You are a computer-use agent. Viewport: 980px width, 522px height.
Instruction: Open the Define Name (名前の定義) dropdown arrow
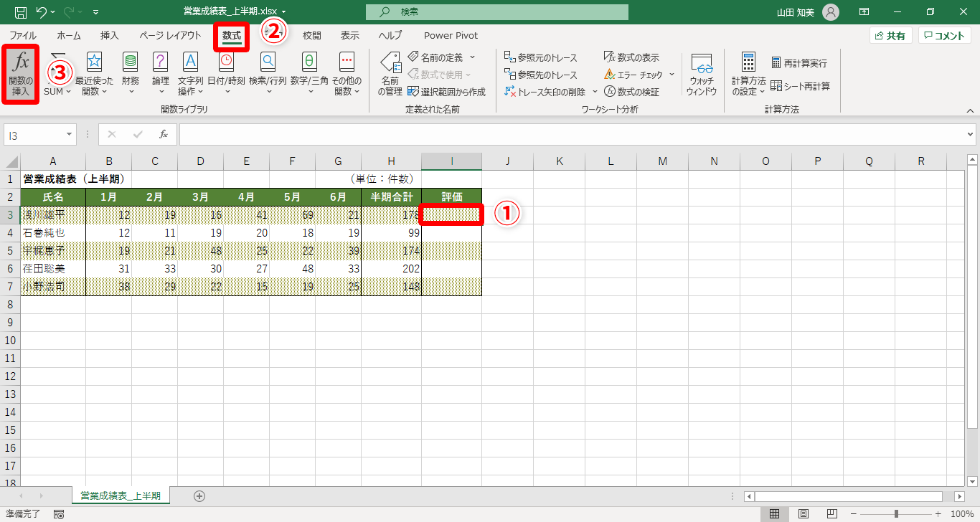click(x=472, y=57)
